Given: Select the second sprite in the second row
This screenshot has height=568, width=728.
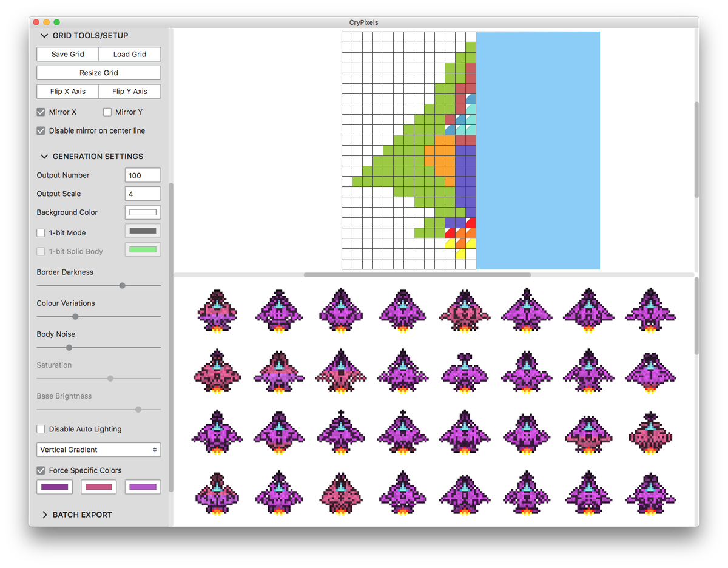Looking at the screenshot, I should click(279, 372).
